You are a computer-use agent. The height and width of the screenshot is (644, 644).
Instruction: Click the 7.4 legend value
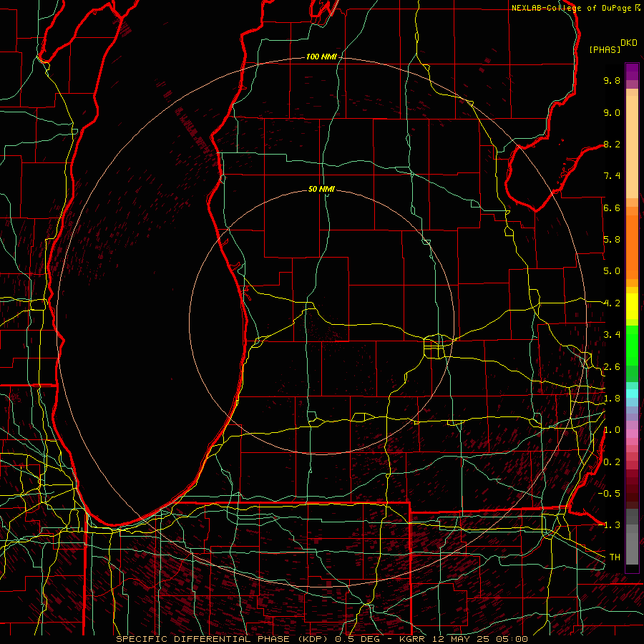click(612, 176)
